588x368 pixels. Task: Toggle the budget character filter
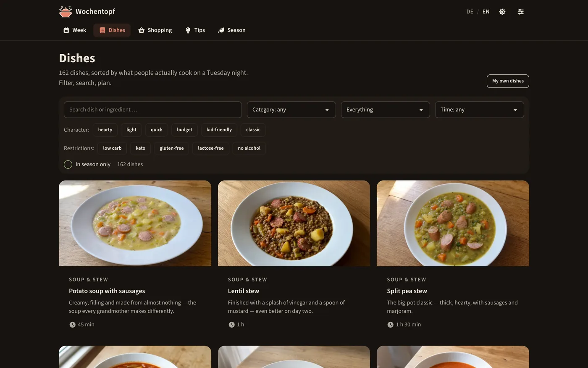184,130
